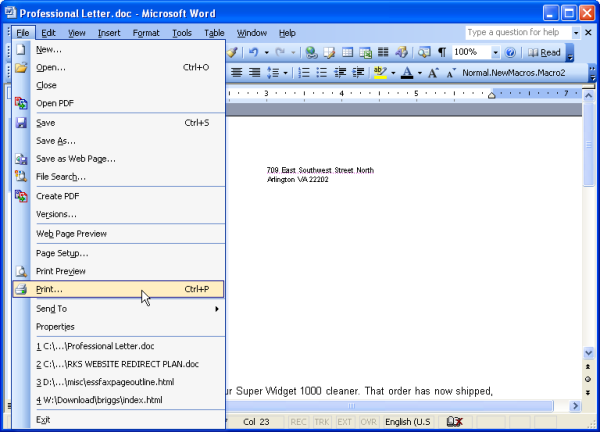Click the Select Browse Object round button

[x=588, y=379]
